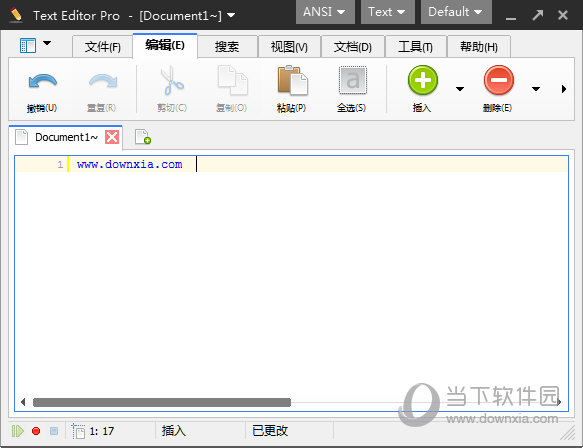Switch to the Document1~ document tab
The height and width of the screenshot is (448, 583).
pyautogui.click(x=66, y=137)
